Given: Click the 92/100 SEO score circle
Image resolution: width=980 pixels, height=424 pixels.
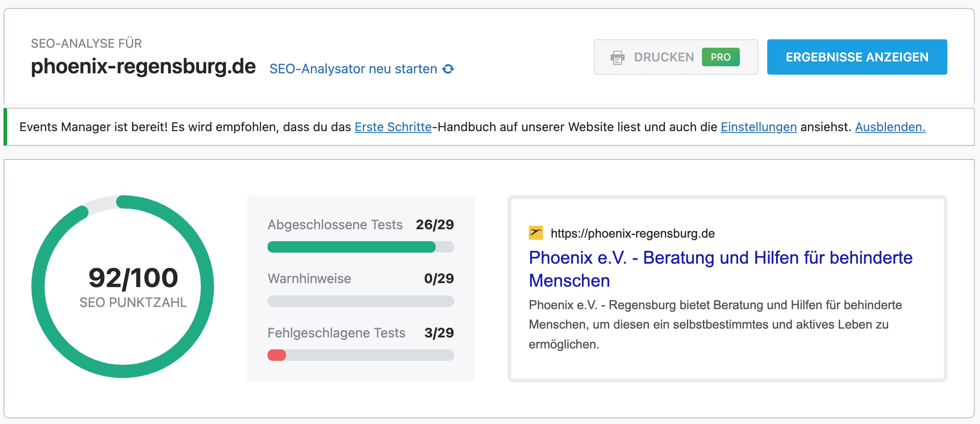Looking at the screenshot, I should (x=123, y=287).
